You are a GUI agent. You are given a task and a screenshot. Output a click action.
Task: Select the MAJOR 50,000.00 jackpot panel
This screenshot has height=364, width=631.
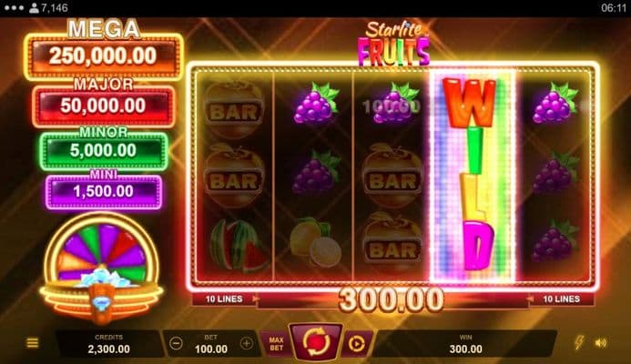click(x=104, y=106)
